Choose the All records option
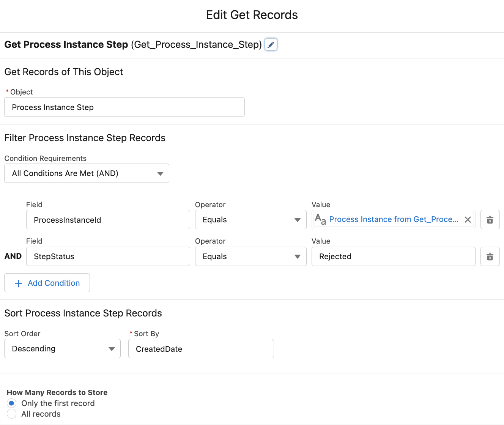Viewport: 504px width, 425px height. coord(11,414)
